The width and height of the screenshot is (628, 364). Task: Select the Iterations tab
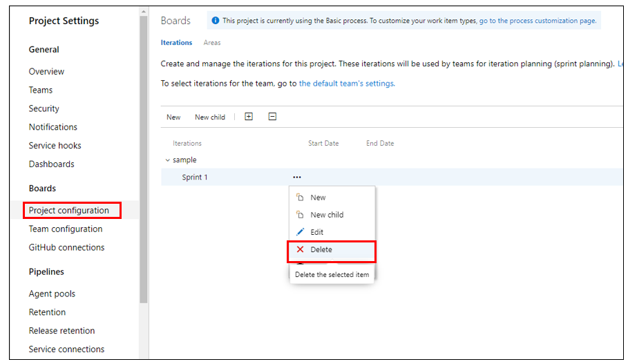pyautogui.click(x=176, y=43)
